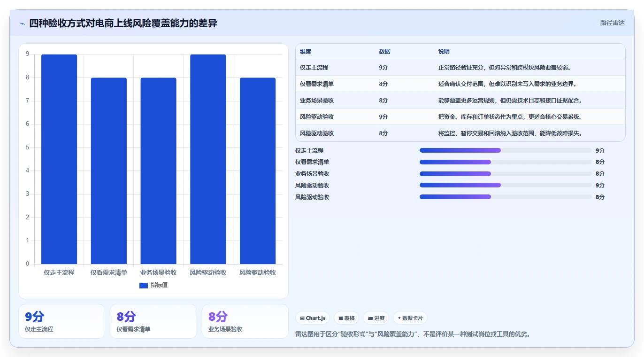Click 仅走主流程 cell in the table's 维度 column
The image size is (644, 357).
pyautogui.click(x=314, y=68)
